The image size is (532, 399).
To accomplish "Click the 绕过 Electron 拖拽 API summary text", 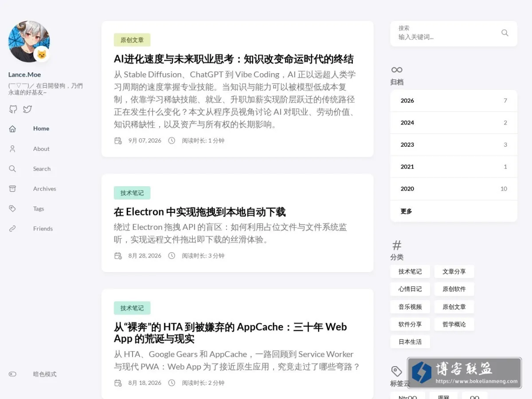I will 231,234.
